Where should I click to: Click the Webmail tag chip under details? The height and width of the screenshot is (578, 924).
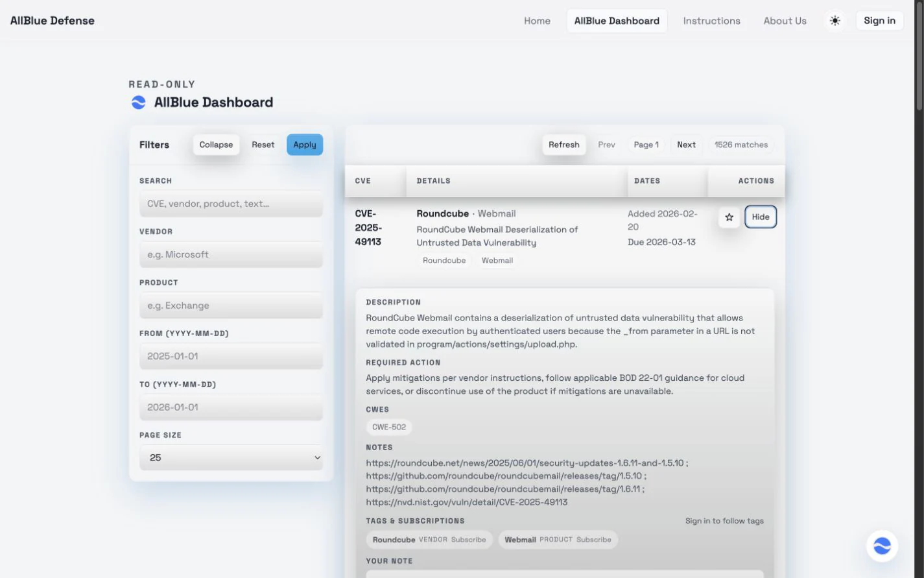click(x=497, y=260)
